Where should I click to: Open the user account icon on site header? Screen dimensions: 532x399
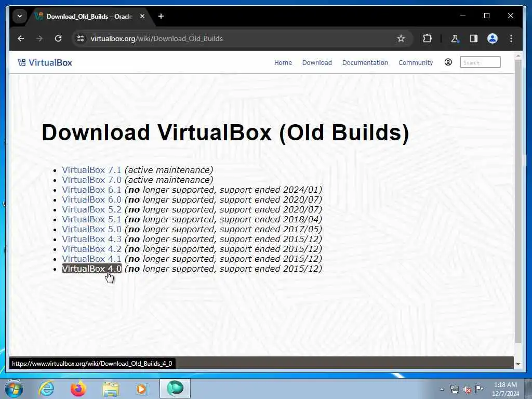click(x=448, y=62)
